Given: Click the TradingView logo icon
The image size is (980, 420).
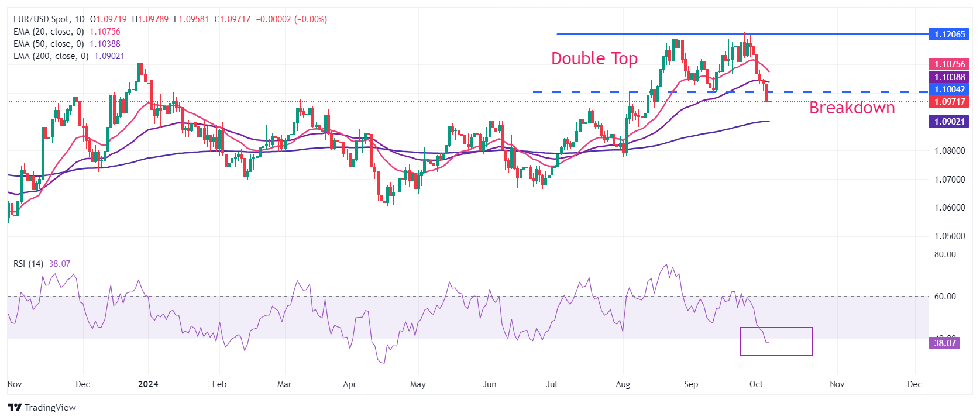Looking at the screenshot, I should [x=15, y=407].
